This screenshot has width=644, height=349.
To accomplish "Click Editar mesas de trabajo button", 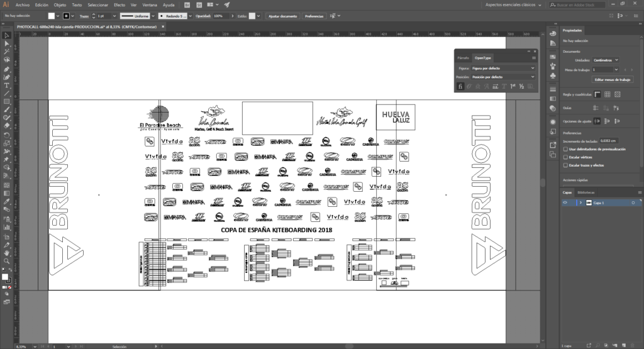I will (612, 80).
